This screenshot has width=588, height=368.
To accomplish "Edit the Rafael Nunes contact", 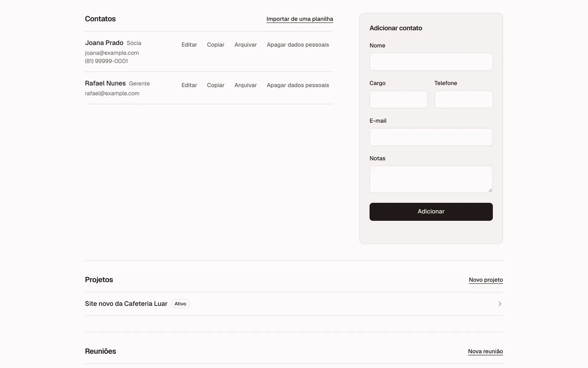I will coord(189,85).
